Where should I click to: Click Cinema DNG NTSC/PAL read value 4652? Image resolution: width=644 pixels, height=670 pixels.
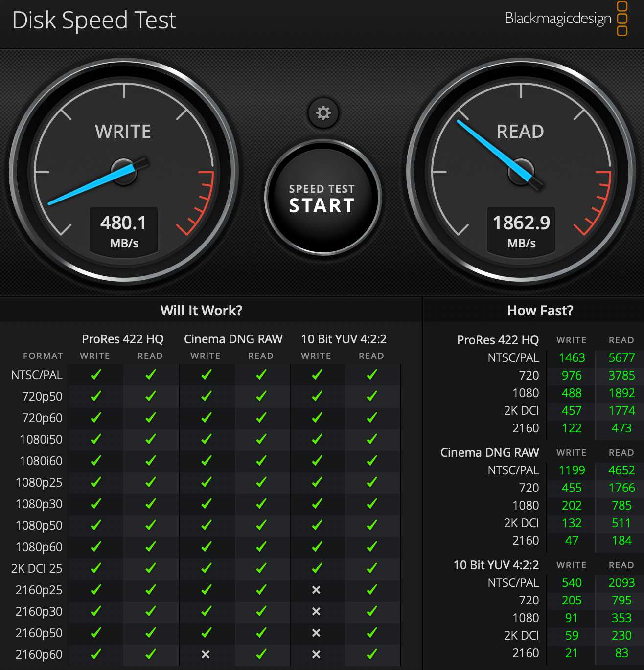[621, 470]
